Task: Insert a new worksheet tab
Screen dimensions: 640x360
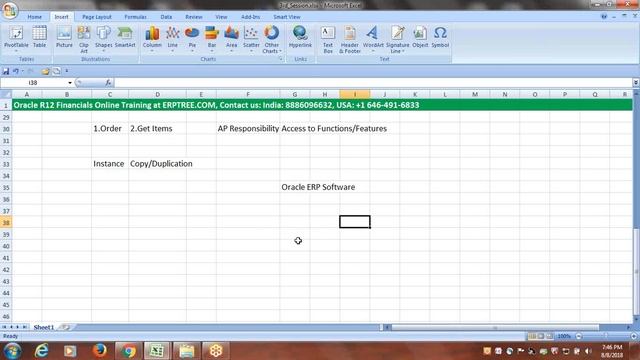Action: point(65,327)
